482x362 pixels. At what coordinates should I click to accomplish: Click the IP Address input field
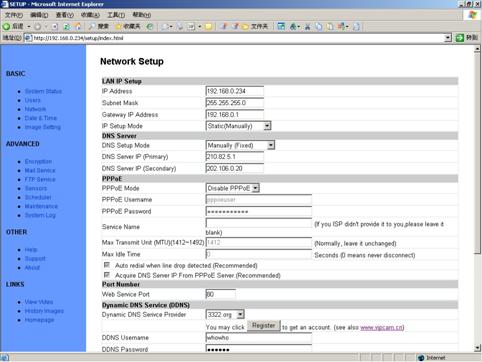(235, 91)
